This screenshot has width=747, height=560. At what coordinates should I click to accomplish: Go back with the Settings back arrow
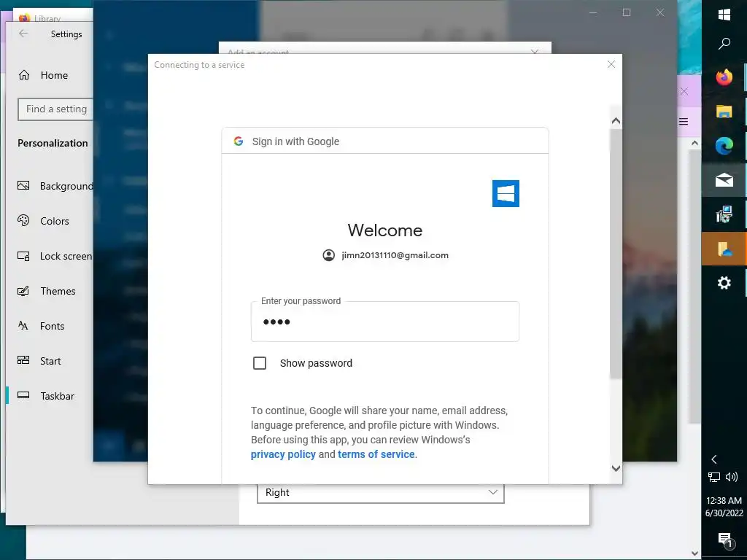tap(23, 34)
